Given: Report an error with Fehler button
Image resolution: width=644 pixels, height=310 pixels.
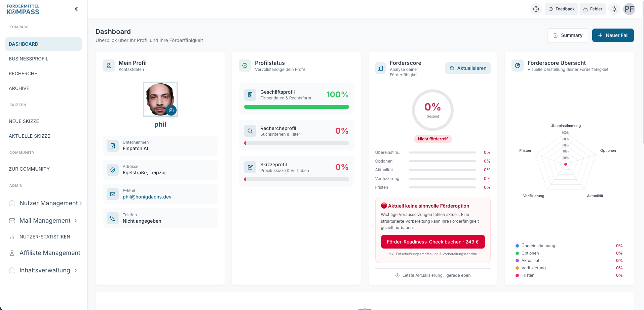Looking at the screenshot, I should 593,9.
